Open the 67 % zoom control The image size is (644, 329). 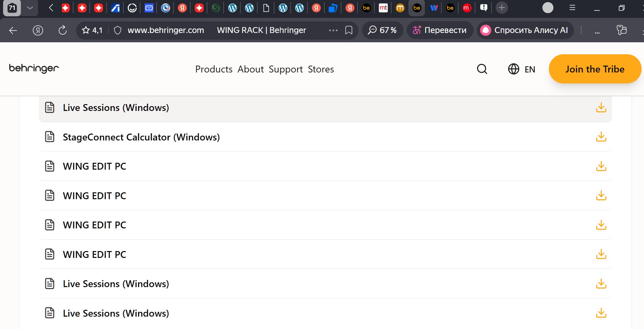click(x=382, y=30)
